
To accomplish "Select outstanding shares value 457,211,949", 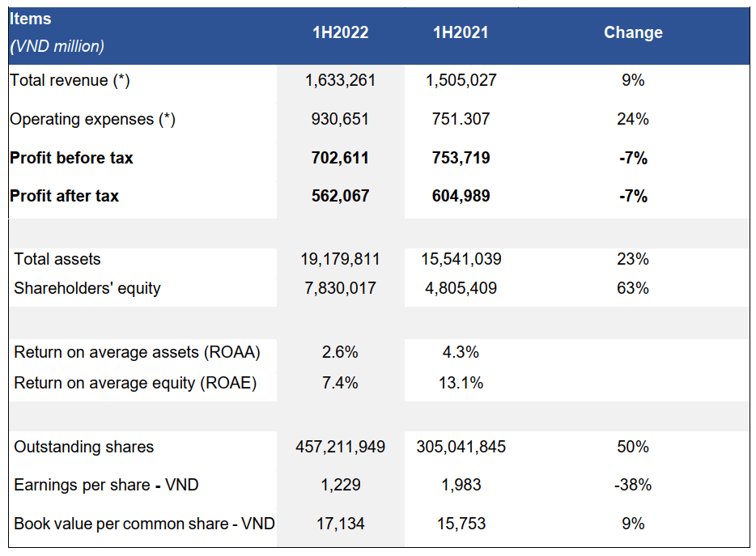I will 341,447.
